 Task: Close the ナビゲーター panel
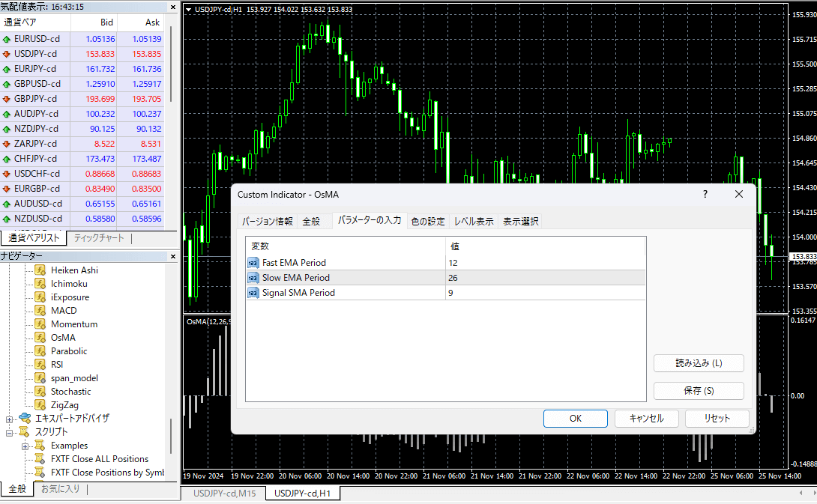tap(173, 256)
